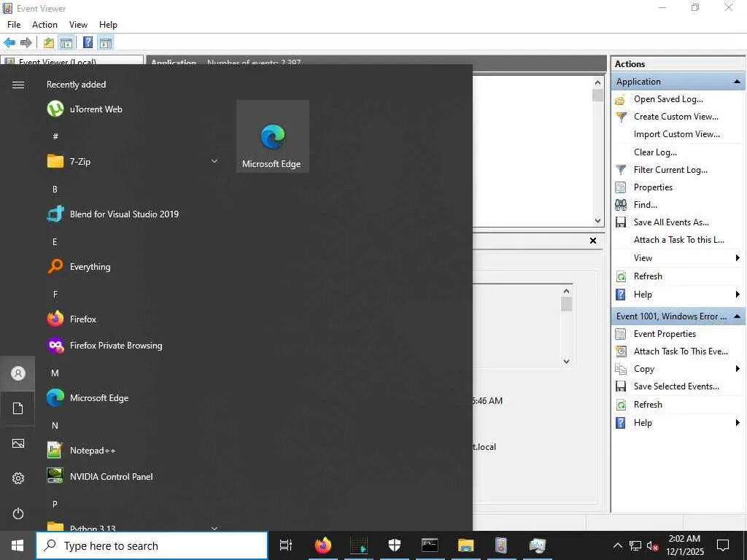Click the Windows Start button

tap(18, 545)
